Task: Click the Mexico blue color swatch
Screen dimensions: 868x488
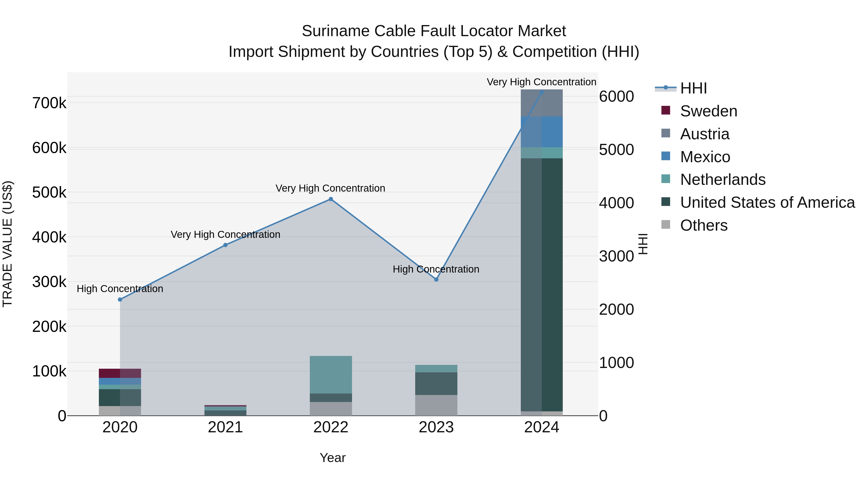Action: (666, 156)
